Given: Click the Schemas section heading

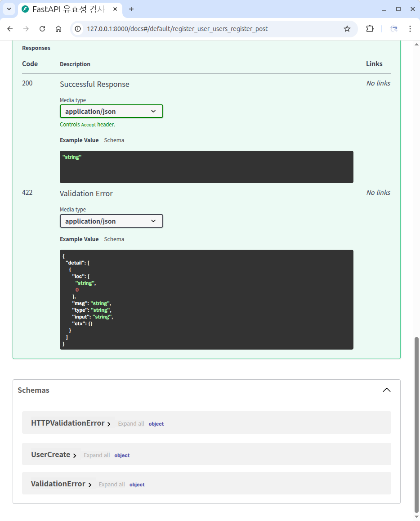Looking at the screenshot, I should click(34, 390).
